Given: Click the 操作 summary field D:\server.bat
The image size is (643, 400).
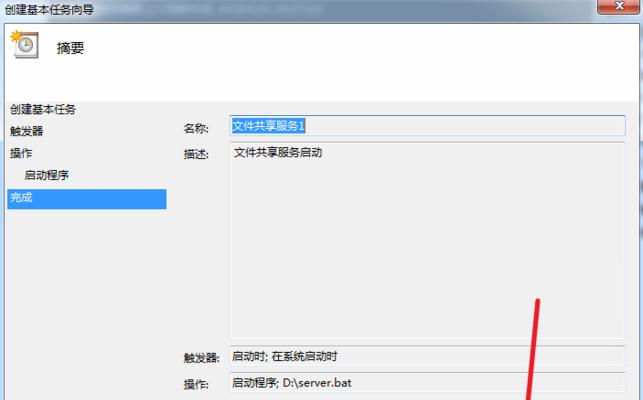Looking at the screenshot, I should point(427,383).
